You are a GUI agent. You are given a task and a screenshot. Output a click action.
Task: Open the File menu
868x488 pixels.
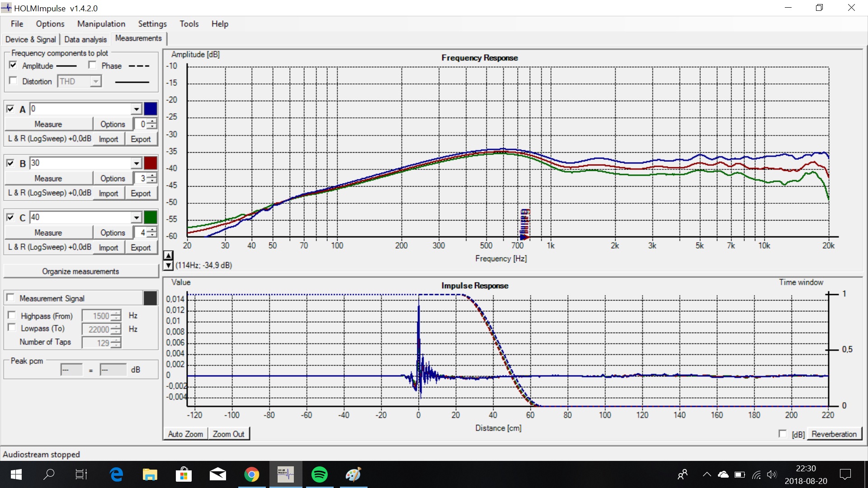16,24
